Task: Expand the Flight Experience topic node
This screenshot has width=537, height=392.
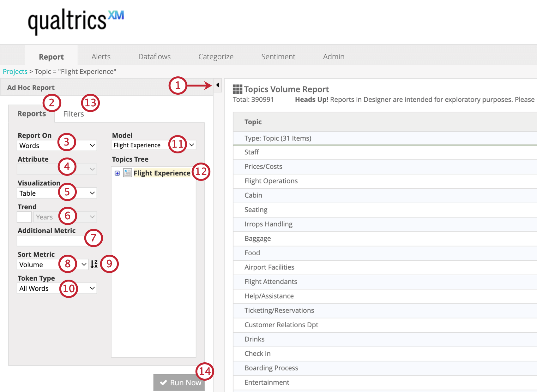Action: [117, 173]
